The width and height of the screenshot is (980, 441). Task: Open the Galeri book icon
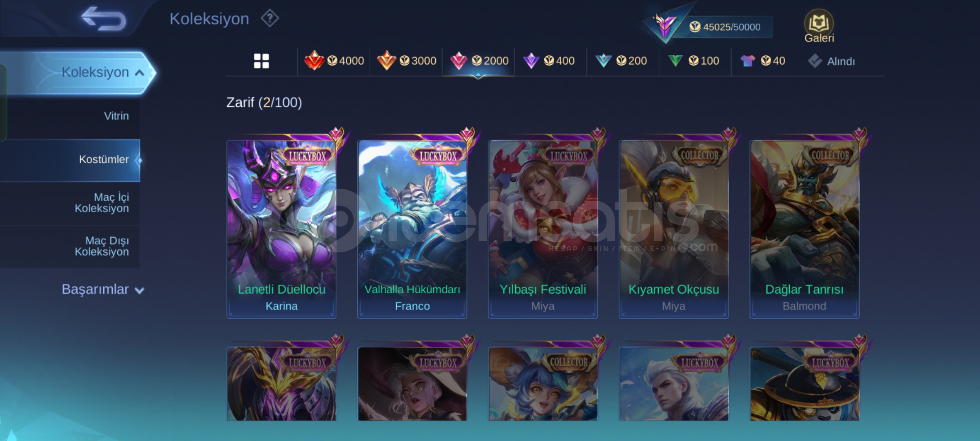click(819, 26)
